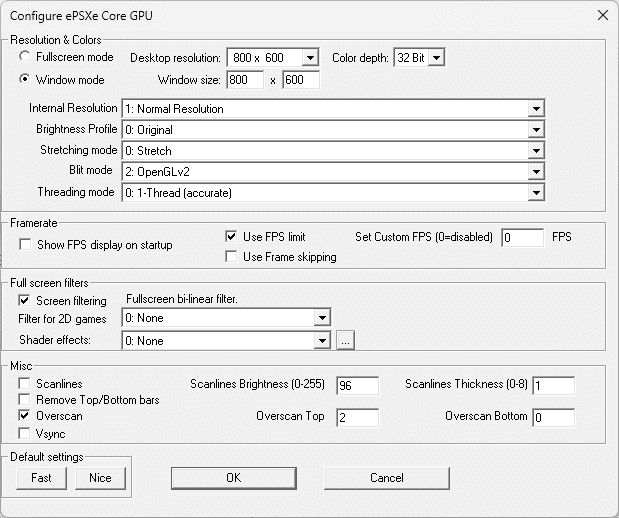Image resolution: width=619 pixels, height=518 pixels.
Task: Open the Filter for 2D games dropdown
Action: click(x=226, y=317)
